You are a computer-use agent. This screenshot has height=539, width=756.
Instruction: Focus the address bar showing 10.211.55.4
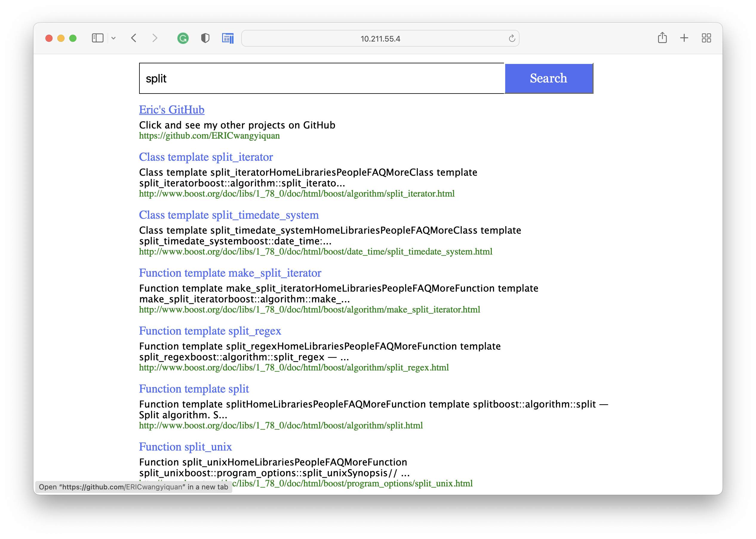(380, 39)
